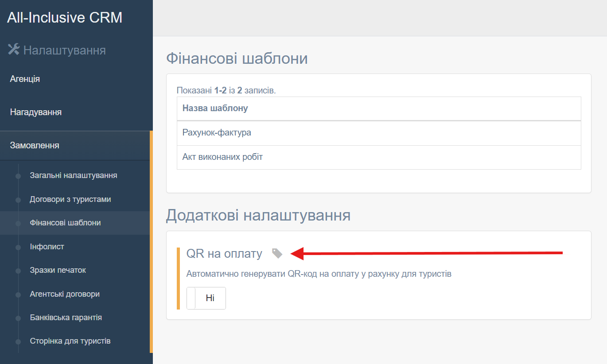Click the bullet marker beside Інфолист

18,247
